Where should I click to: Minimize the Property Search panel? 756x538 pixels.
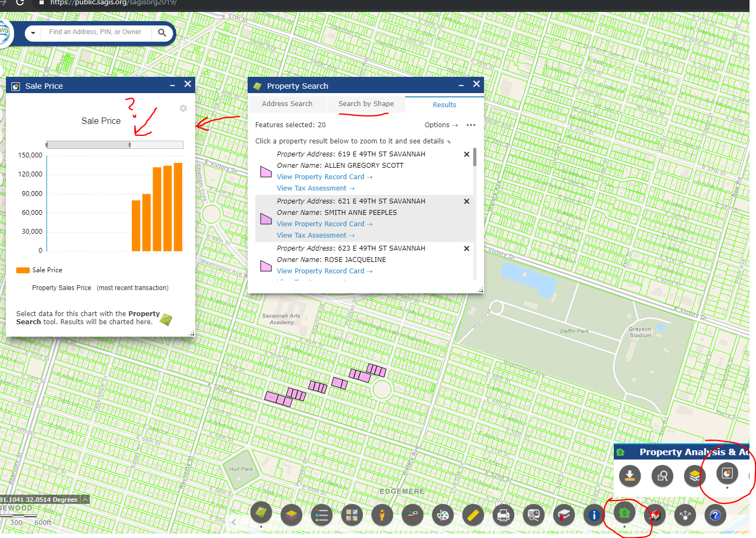[461, 86]
